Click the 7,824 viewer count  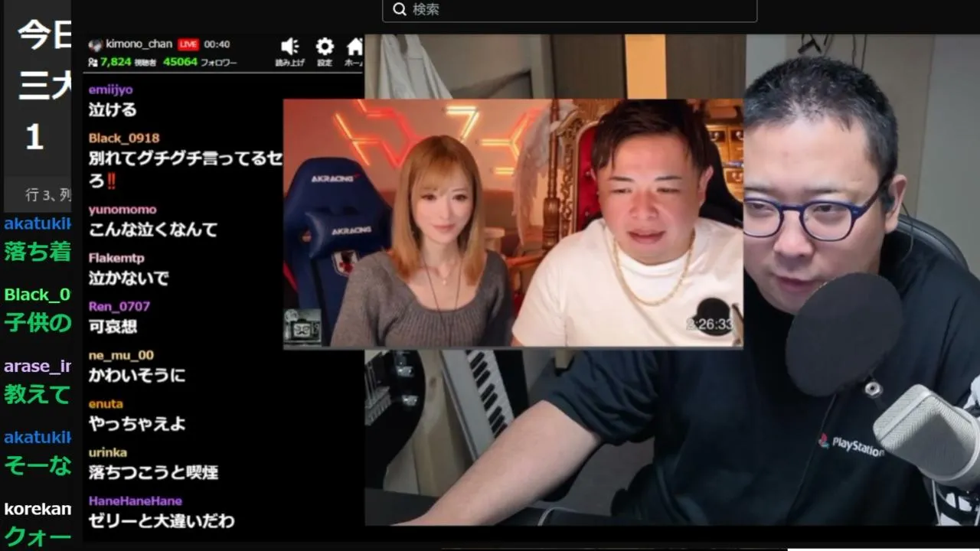click(116, 62)
